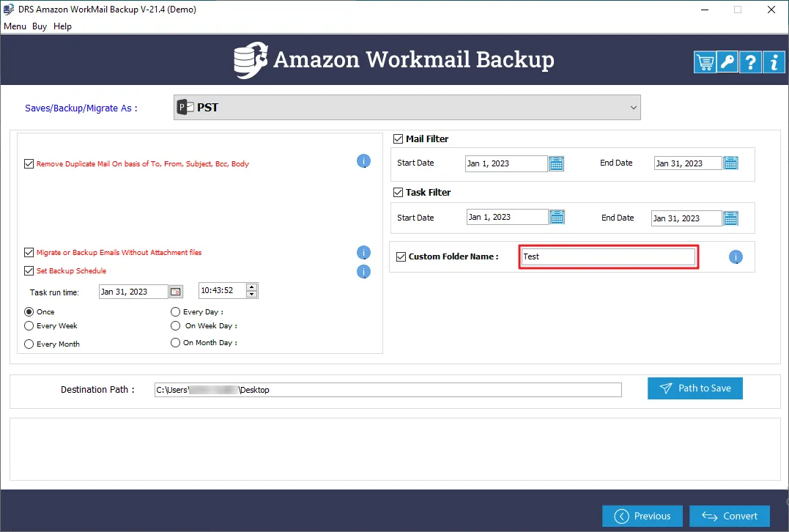
Task: Decrease task run time with down arrow
Action: point(251,294)
